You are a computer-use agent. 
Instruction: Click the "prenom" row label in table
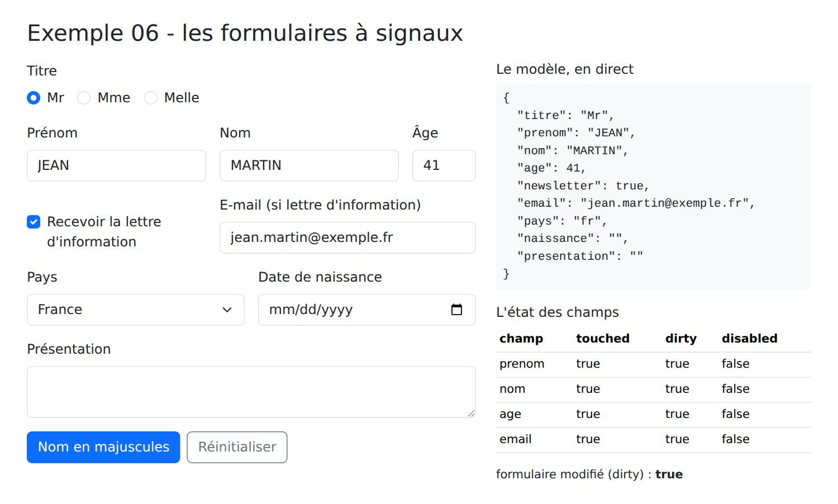pyautogui.click(x=522, y=364)
